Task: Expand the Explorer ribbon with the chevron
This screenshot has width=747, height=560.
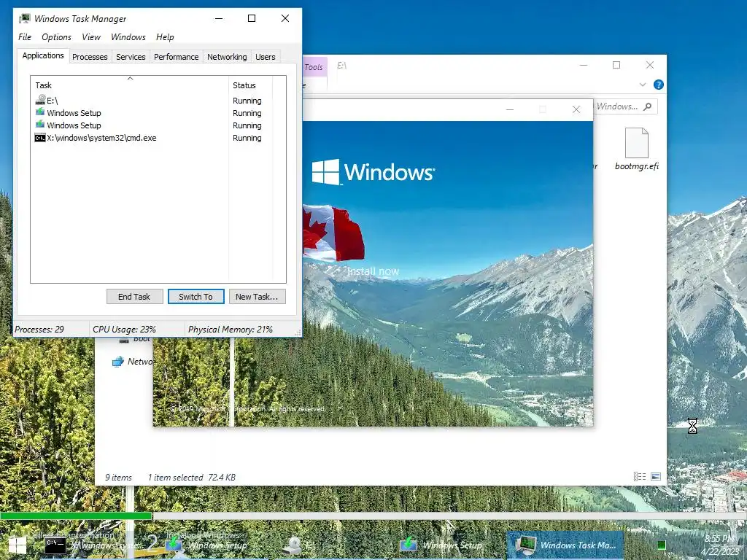Action: pyautogui.click(x=642, y=85)
